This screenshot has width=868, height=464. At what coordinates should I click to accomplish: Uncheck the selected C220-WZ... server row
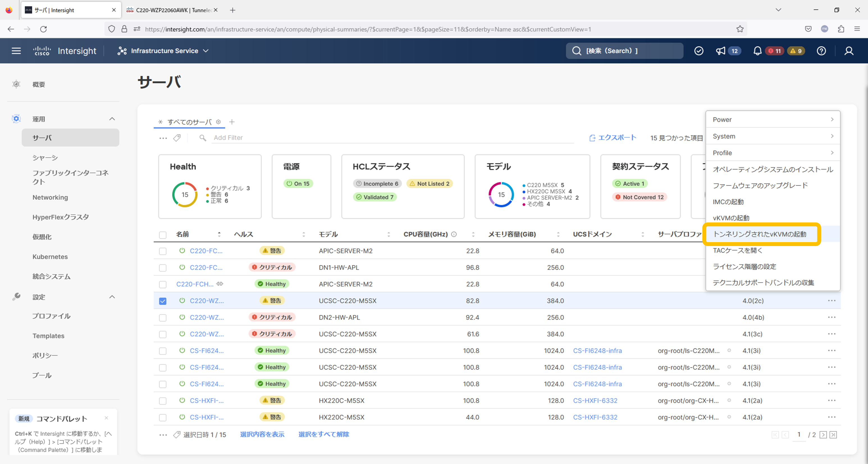[163, 301]
